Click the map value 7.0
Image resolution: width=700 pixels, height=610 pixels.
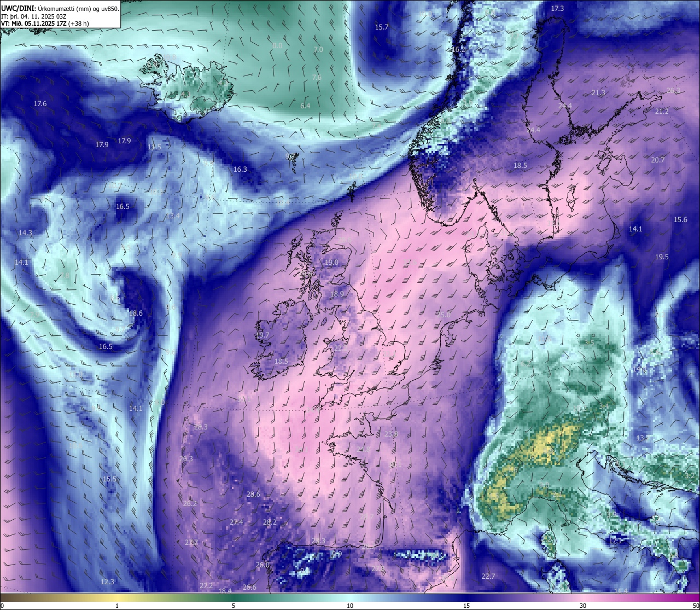(318, 50)
